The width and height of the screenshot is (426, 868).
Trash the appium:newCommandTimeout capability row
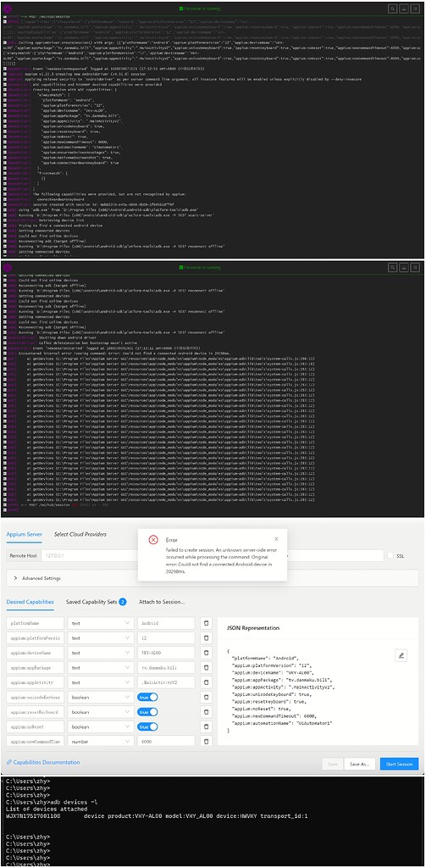point(206,741)
